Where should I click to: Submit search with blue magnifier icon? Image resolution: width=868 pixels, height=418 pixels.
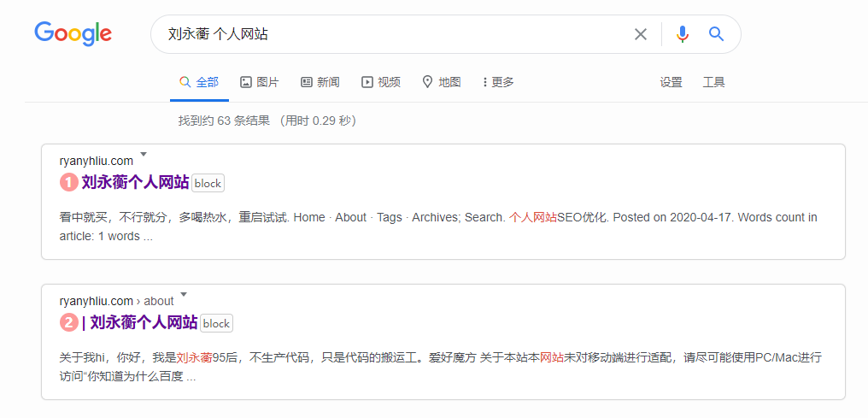point(716,34)
